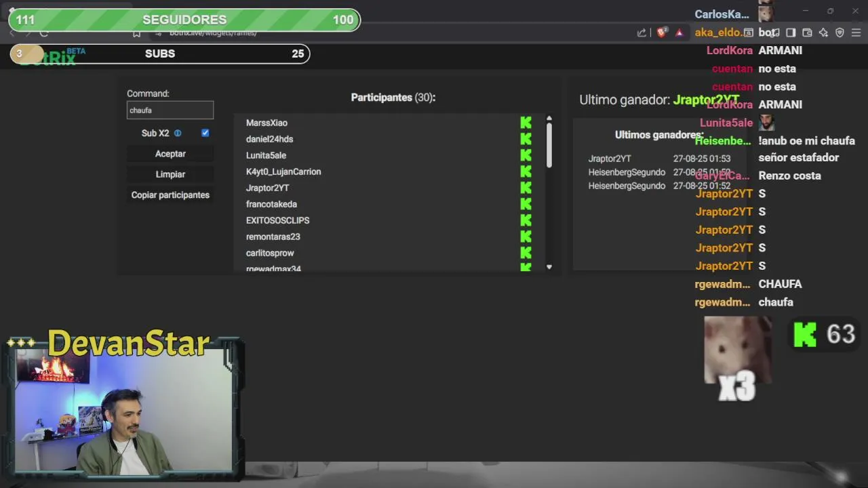Viewport: 868px width, 488px height.
Task: Click the chat message '!anub oe mi chaufa'
Action: [x=806, y=141]
